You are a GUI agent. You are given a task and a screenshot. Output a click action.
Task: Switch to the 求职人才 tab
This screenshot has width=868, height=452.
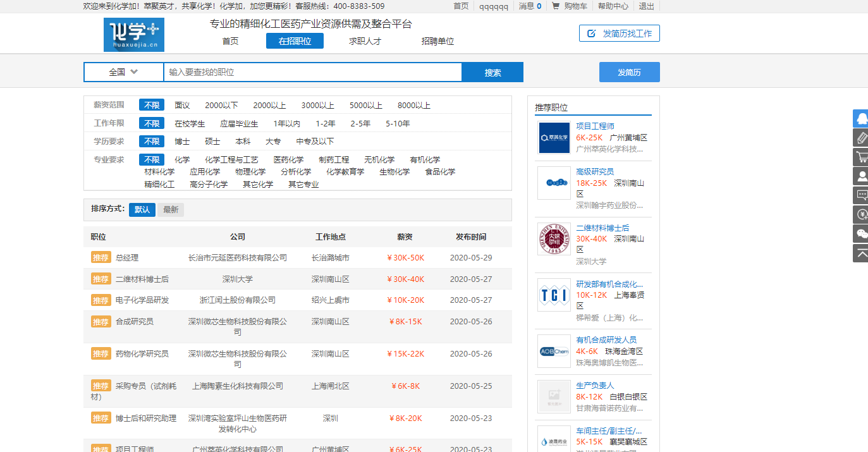(x=365, y=41)
